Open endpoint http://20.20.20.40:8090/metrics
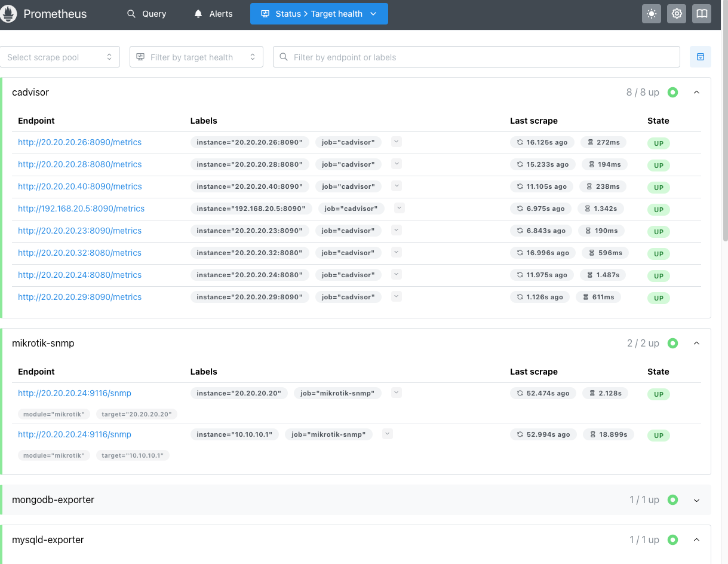This screenshot has height=564, width=728. 79,186
